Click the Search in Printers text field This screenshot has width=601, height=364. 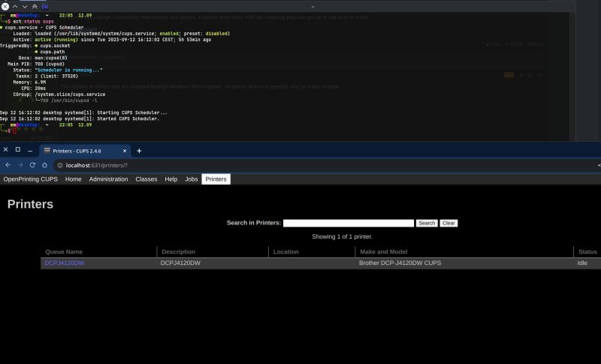click(x=349, y=223)
